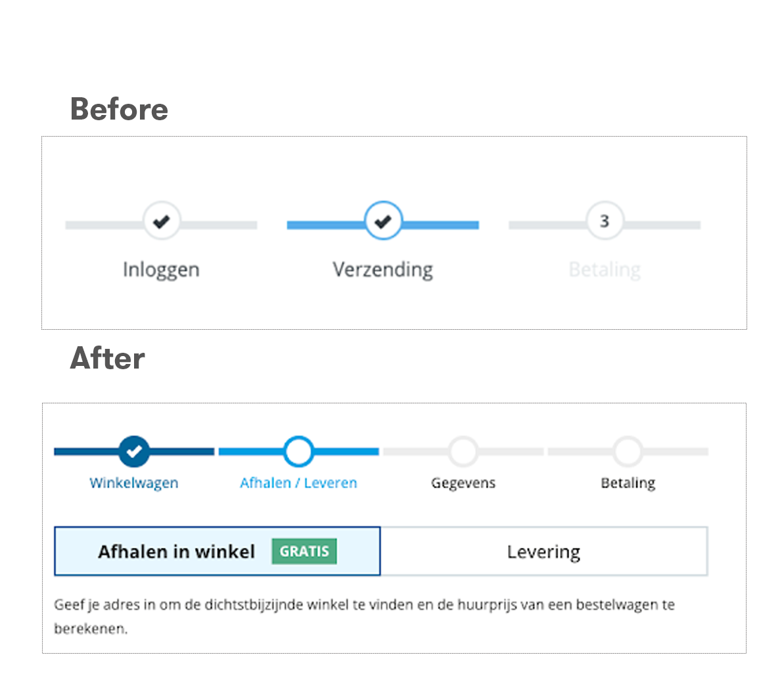Switch to the Levering option

[x=544, y=551]
